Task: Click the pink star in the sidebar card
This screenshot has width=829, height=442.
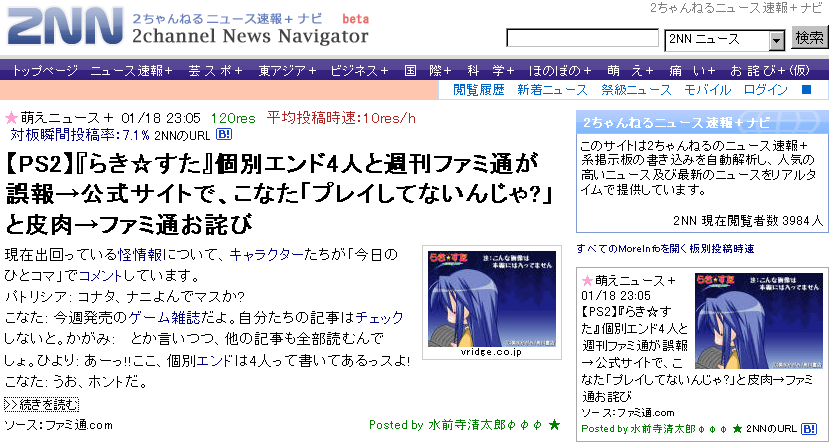Action: pos(587,280)
